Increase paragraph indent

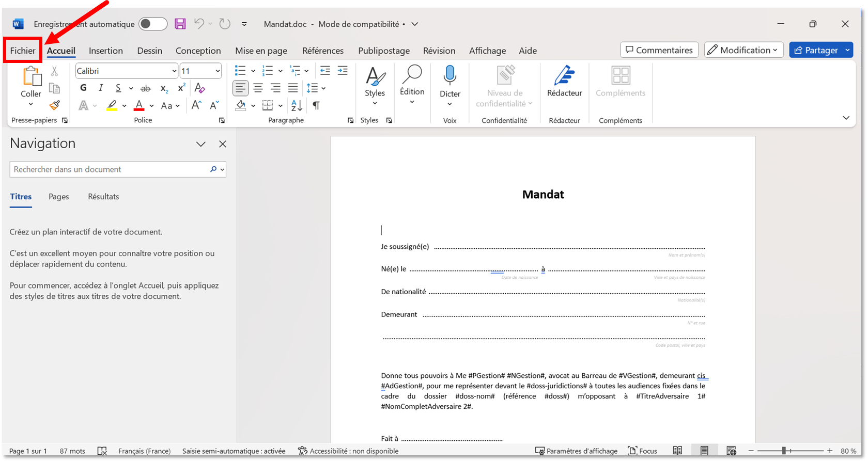(343, 71)
